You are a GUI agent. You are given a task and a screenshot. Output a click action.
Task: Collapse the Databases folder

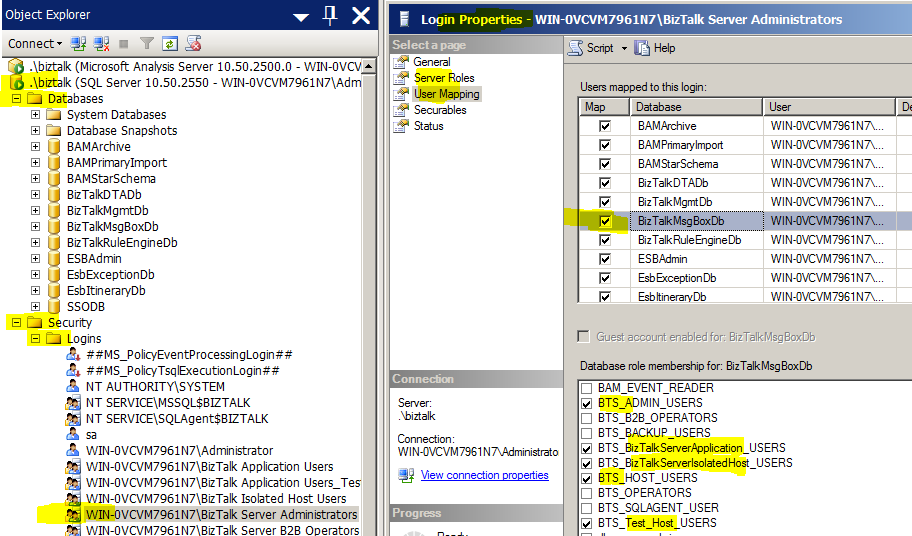pos(16,98)
